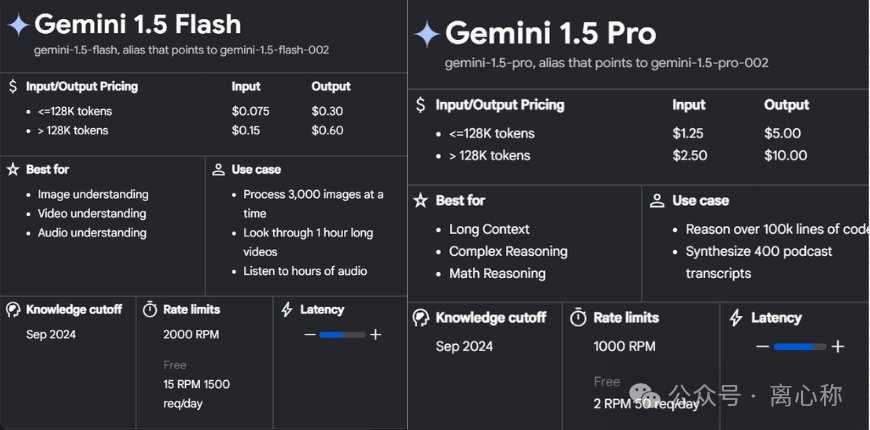Click the head icon by Flash Knowledge cutoff

13,310
